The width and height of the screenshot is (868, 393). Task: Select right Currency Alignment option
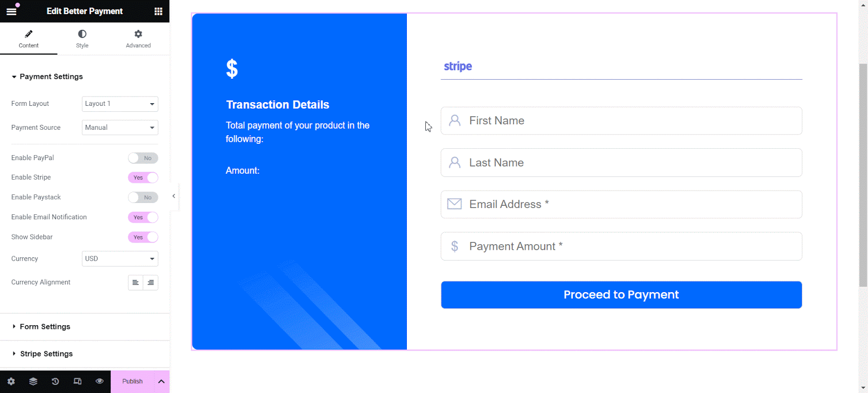click(151, 282)
